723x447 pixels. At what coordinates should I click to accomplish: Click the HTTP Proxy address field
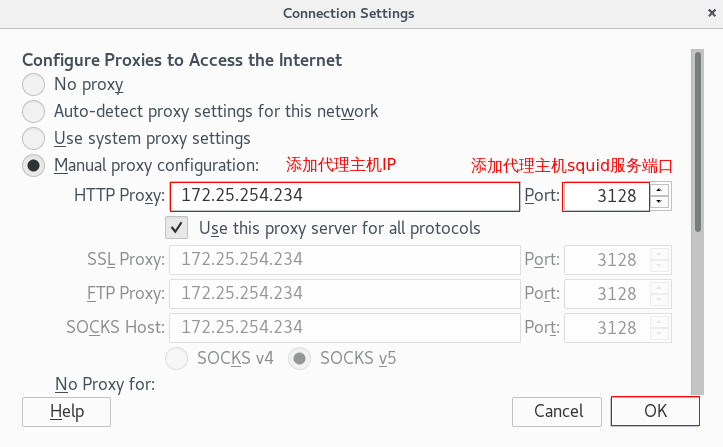tap(345, 196)
